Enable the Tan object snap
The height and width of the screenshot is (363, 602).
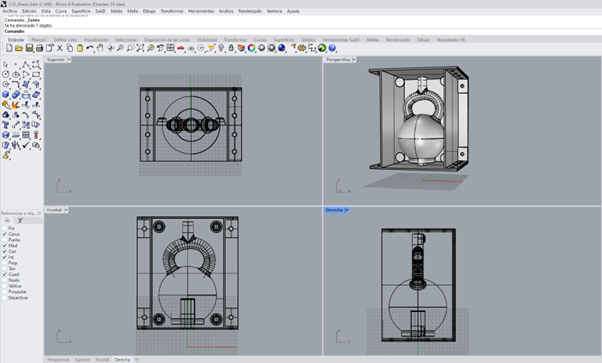point(5,269)
